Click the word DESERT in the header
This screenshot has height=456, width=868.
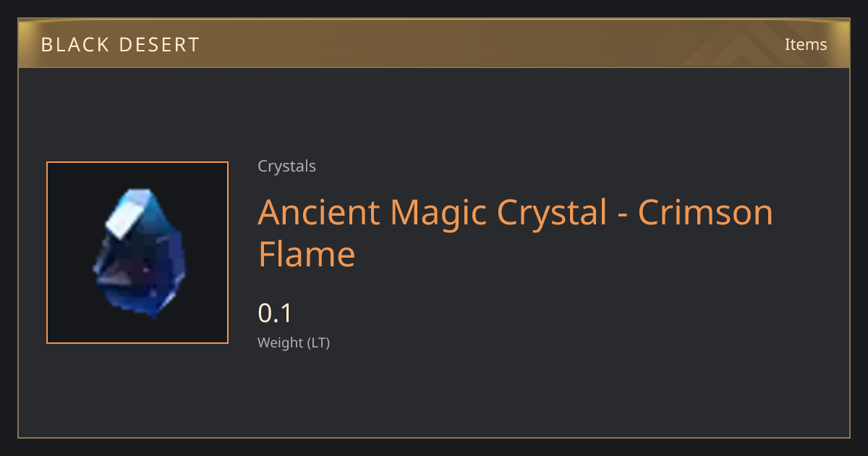161,45
